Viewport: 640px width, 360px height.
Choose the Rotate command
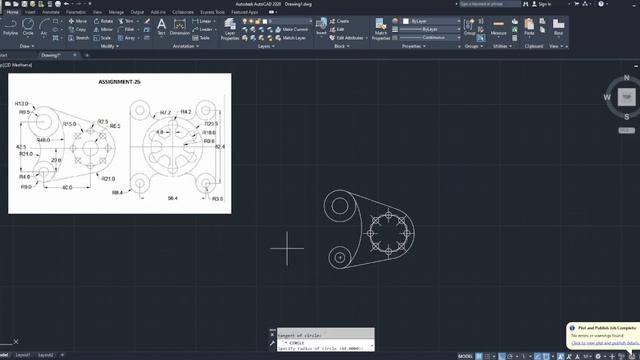[x=103, y=21]
